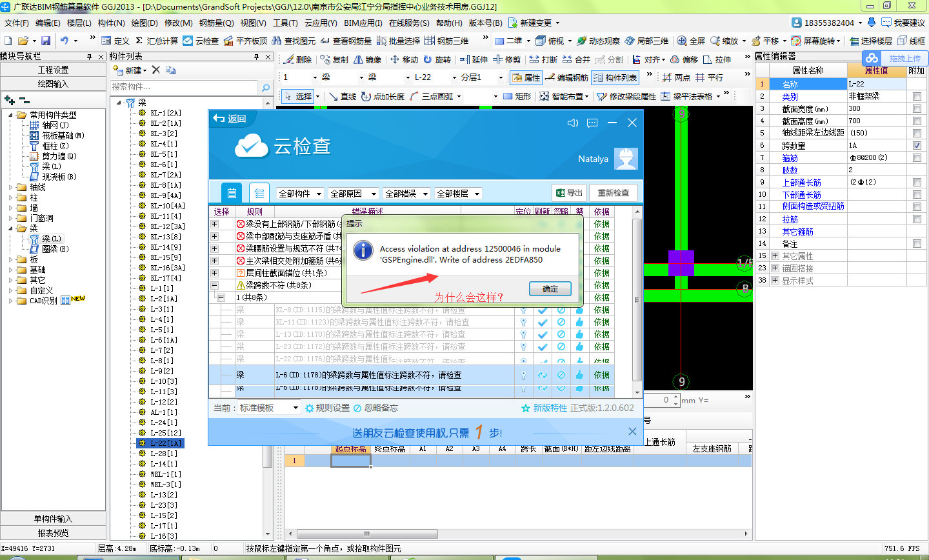Image resolution: width=929 pixels, height=560 pixels.
Task: Open 构件(N) menu
Action: 112,23
